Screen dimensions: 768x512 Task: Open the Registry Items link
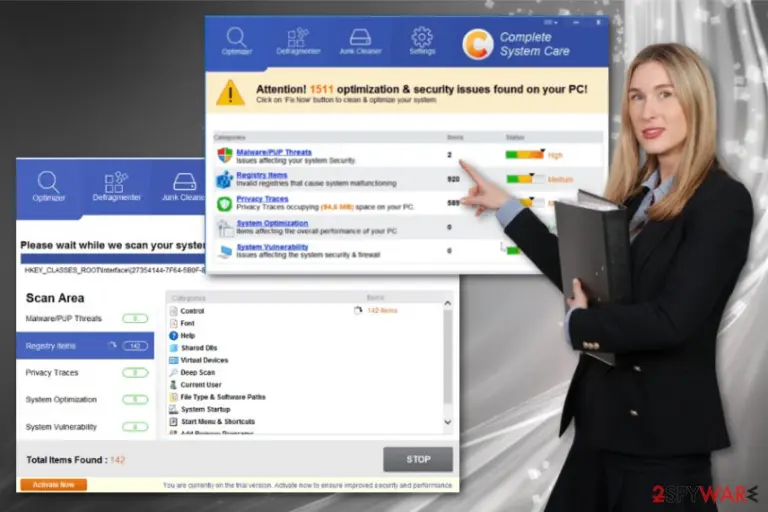(x=262, y=175)
